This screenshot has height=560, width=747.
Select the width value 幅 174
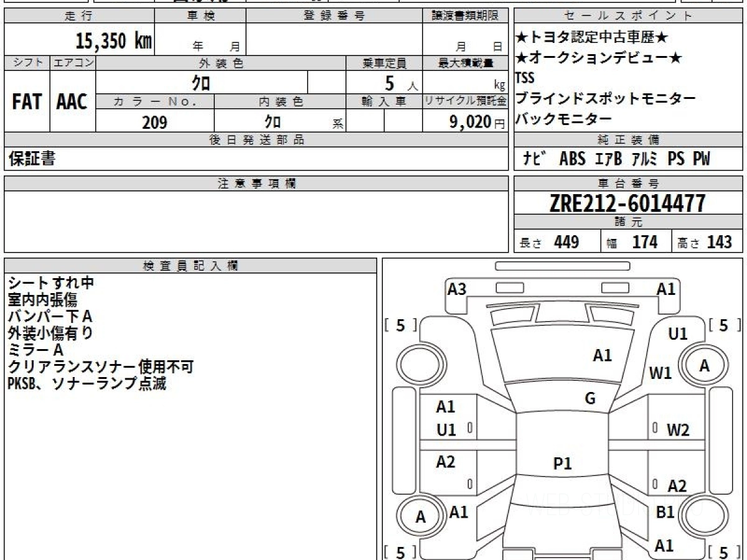632,242
